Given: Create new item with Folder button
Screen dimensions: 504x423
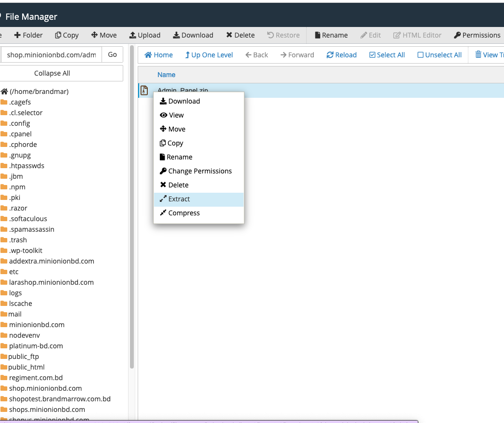Looking at the screenshot, I should (x=28, y=35).
